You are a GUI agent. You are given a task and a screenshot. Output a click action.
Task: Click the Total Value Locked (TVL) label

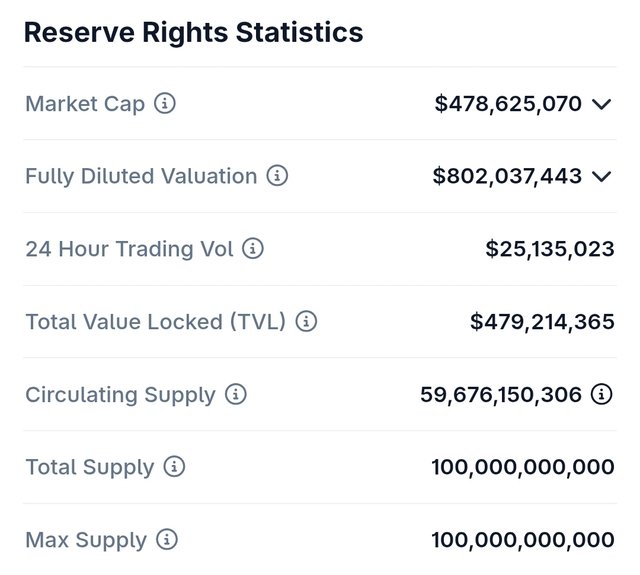[x=155, y=322]
